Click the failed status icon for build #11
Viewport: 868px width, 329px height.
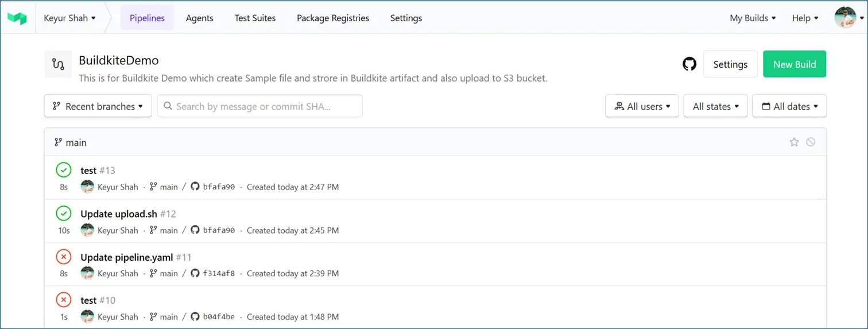pos(64,257)
